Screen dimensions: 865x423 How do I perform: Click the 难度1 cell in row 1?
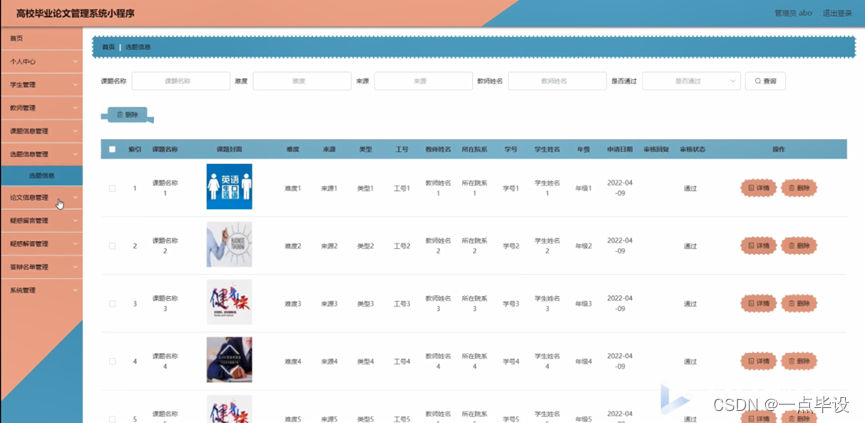pos(293,189)
